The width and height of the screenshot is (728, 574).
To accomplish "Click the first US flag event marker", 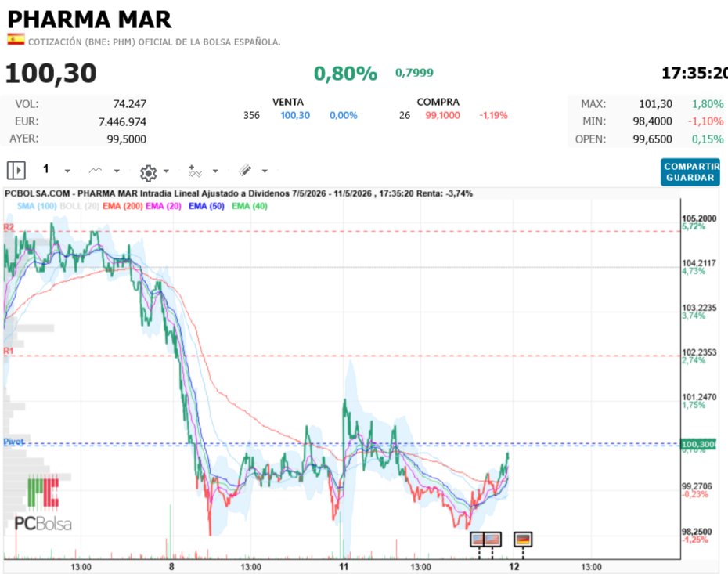I will tap(478, 540).
